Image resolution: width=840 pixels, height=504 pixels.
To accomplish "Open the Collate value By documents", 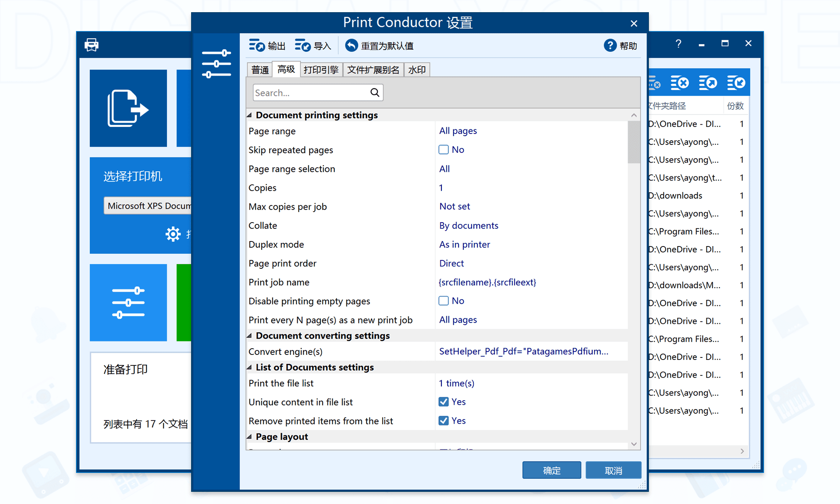I will click(469, 226).
